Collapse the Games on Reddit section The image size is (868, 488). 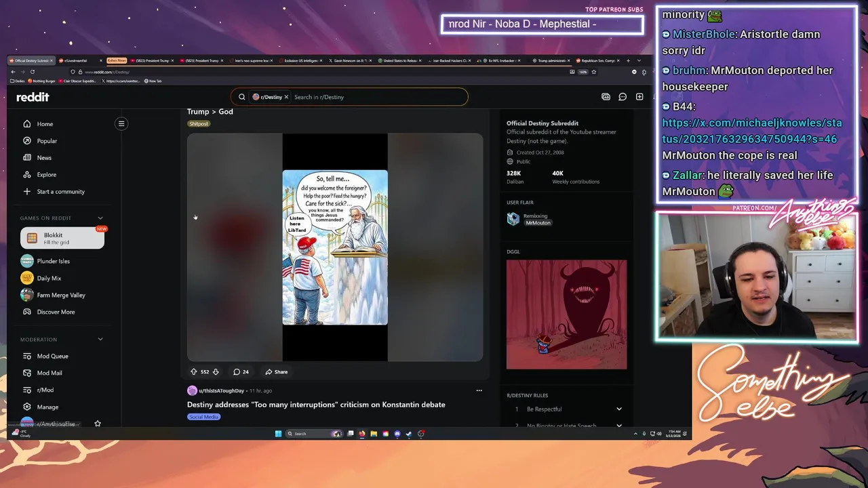(100, 218)
